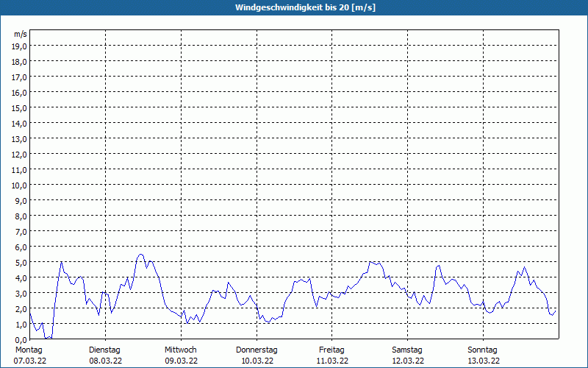
Task: Click the 12.03.22 date label
Action: [408, 361]
